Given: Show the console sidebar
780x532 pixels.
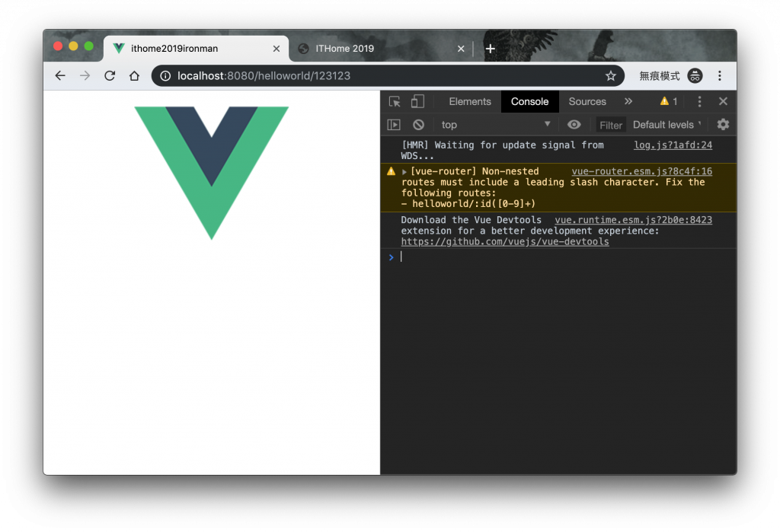Looking at the screenshot, I should click(x=394, y=125).
